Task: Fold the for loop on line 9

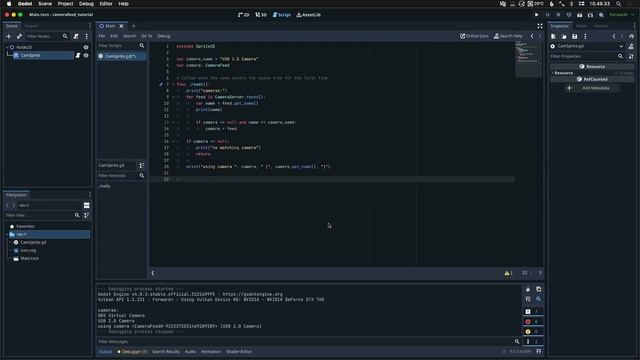Action: click(x=173, y=97)
